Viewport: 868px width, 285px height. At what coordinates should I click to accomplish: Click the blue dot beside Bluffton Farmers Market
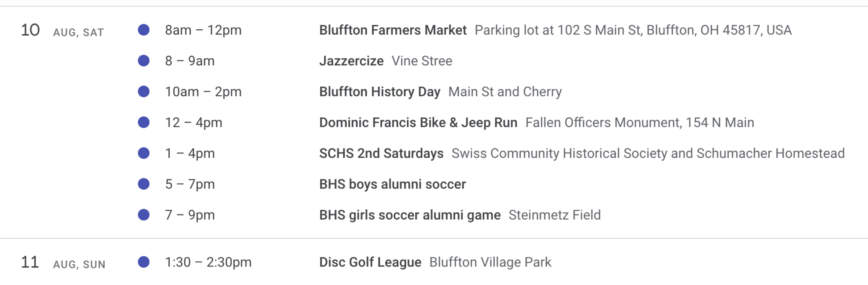click(144, 30)
